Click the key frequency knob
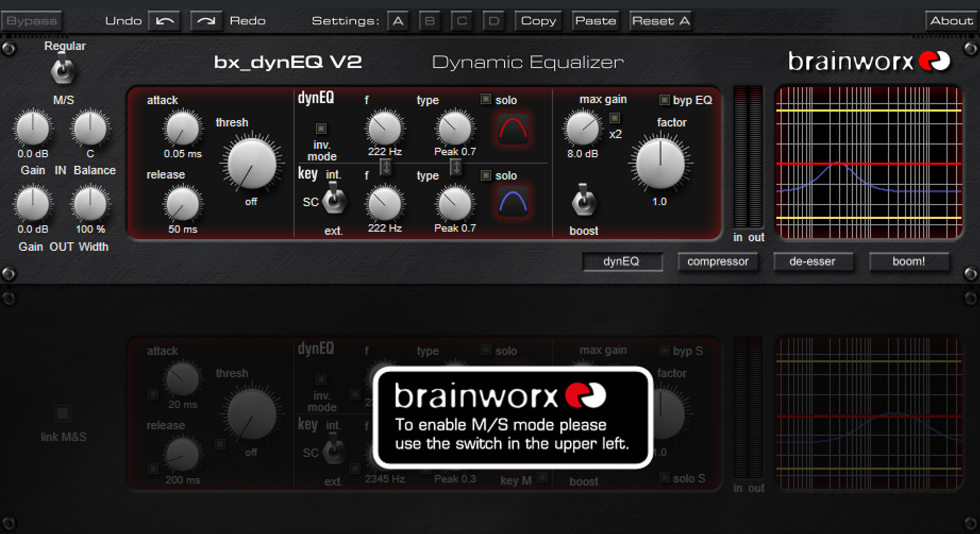This screenshot has height=534, width=980. click(384, 204)
